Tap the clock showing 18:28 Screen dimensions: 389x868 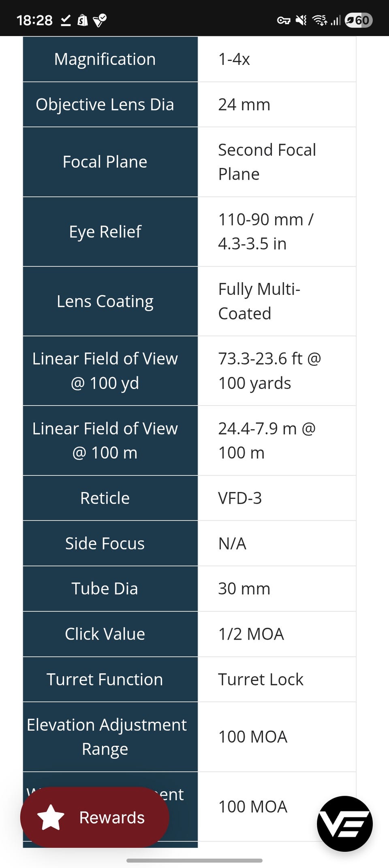coord(34,20)
